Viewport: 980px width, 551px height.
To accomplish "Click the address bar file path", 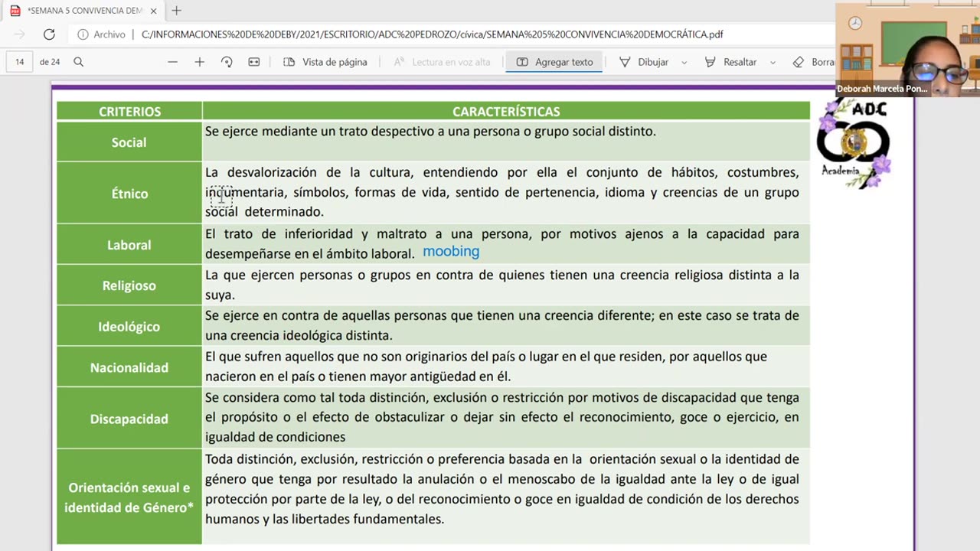I will click(x=432, y=34).
